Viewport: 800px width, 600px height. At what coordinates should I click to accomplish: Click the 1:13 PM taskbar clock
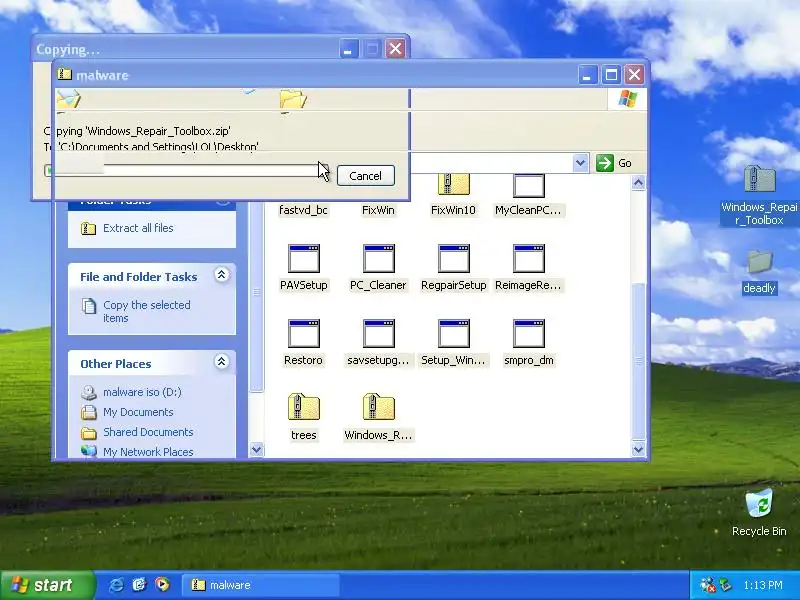pyautogui.click(x=763, y=585)
